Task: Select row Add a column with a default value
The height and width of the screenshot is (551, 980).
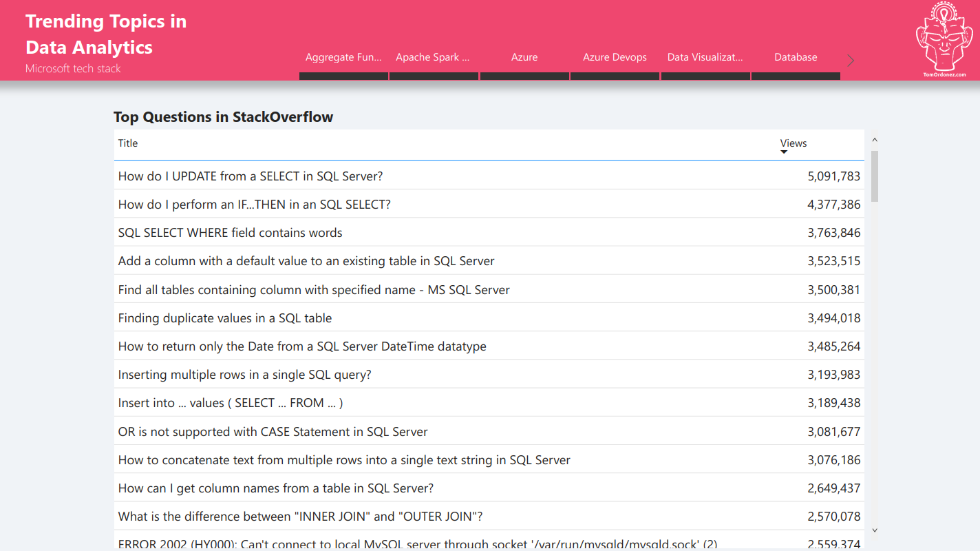Action: (489, 261)
